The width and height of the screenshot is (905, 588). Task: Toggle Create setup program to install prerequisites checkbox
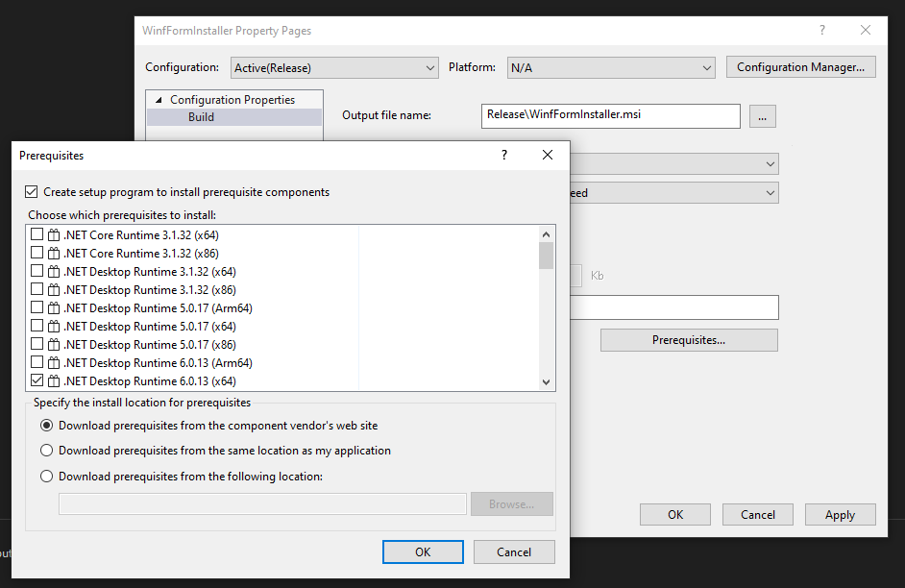(x=31, y=191)
